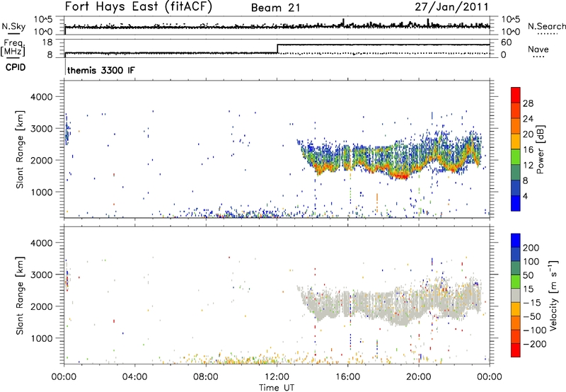Image resolution: width=566 pixels, height=392 pixels.
Task: Click the velocity panel 'Slant Range [km]' label
Action: [20, 295]
